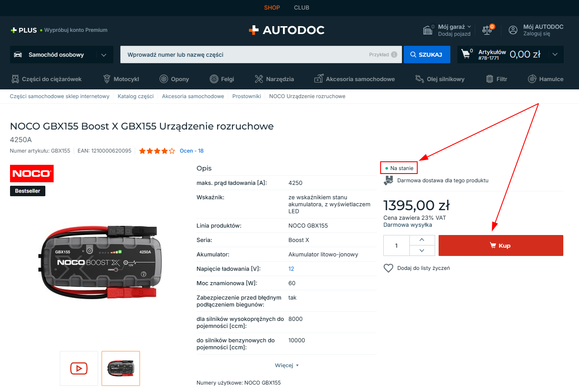The height and width of the screenshot is (392, 579).
Task: Click the Bestseller badge
Action: pyautogui.click(x=27, y=191)
